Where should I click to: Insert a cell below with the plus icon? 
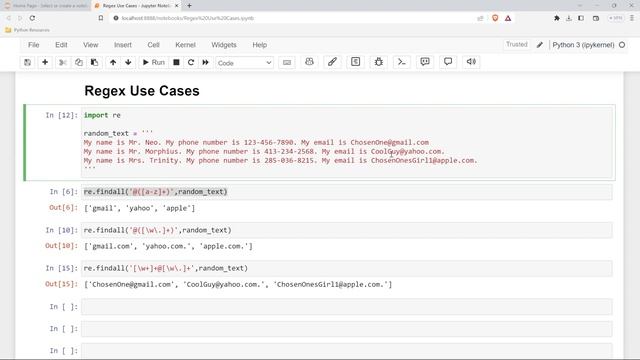[x=45, y=62]
